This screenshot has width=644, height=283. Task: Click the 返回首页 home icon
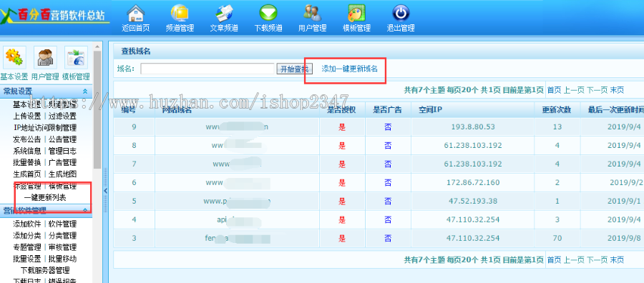pyautogui.click(x=135, y=14)
